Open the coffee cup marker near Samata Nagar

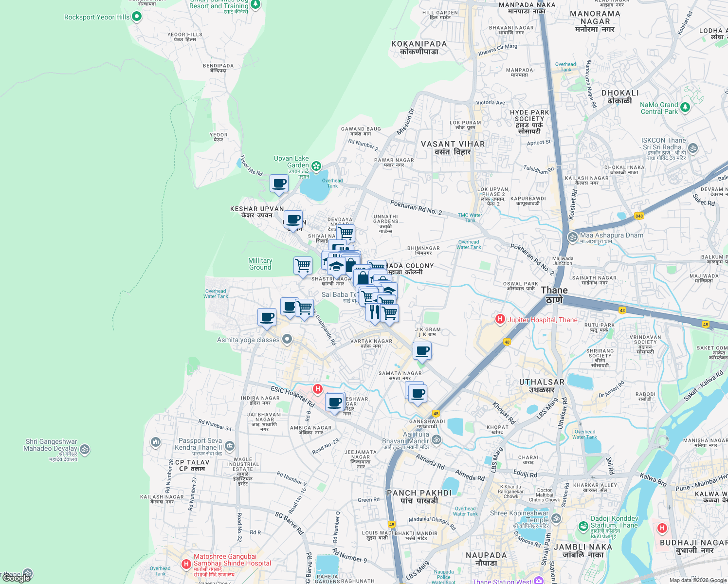[418, 392]
